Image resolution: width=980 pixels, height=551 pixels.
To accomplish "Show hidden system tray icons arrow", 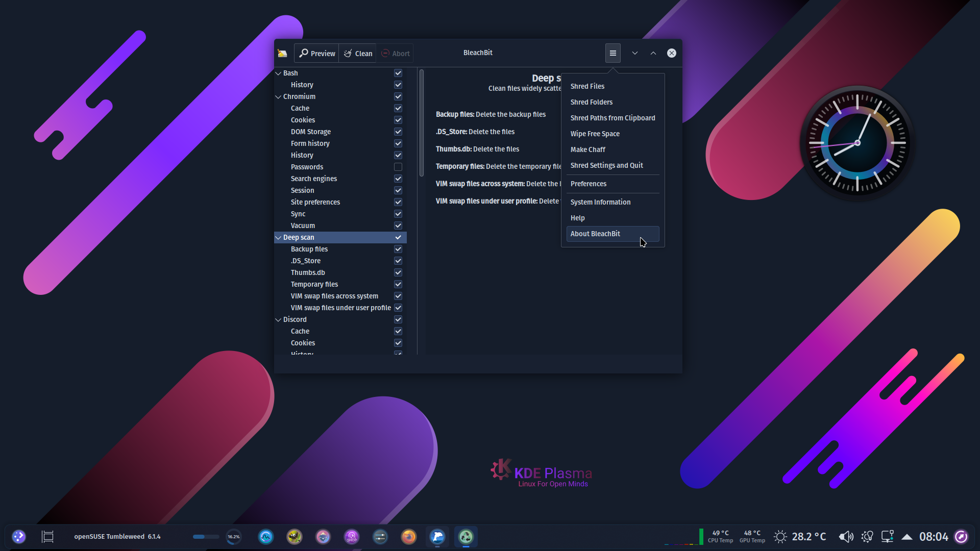I will pos(907,537).
